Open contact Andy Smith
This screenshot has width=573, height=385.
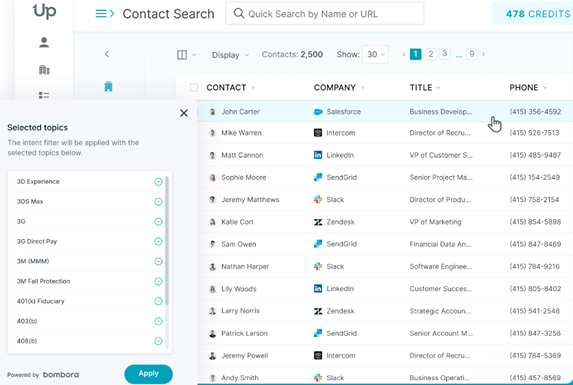[240, 378]
